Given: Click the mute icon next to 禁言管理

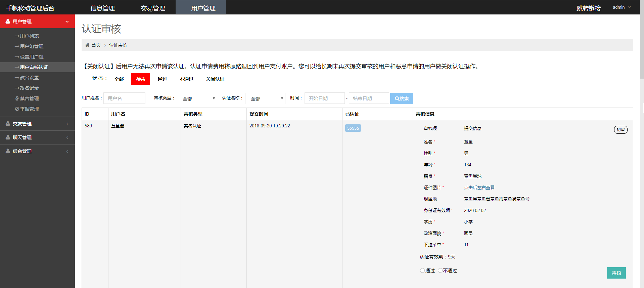Looking at the screenshot, I should pos(17,98).
